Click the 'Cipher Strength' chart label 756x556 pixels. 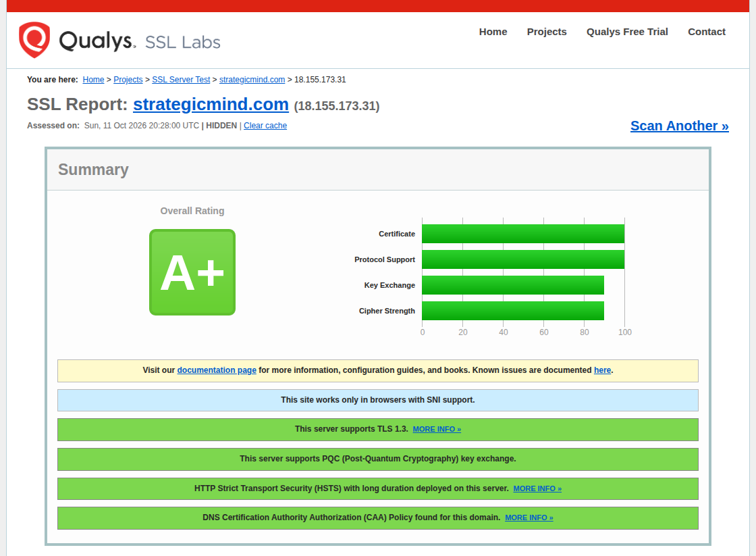point(387,310)
